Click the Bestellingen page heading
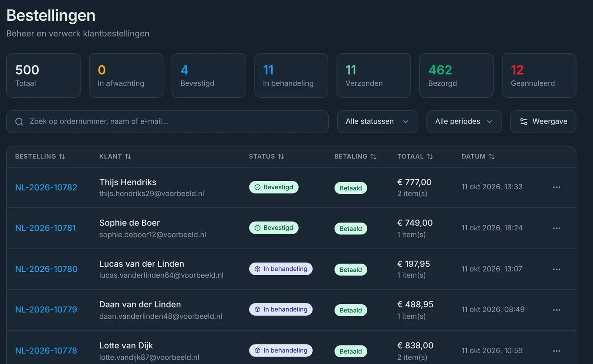The width and height of the screenshot is (593, 364). 51,16
